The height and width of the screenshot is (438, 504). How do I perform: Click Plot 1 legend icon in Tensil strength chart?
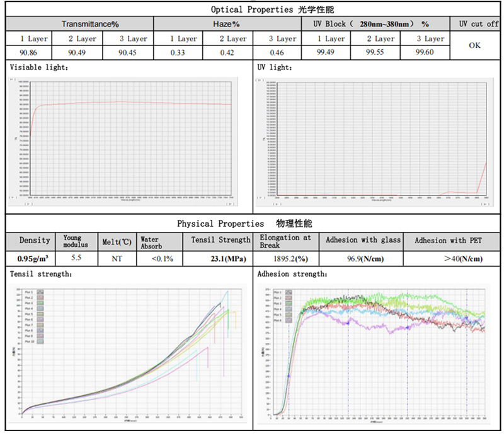point(40,292)
